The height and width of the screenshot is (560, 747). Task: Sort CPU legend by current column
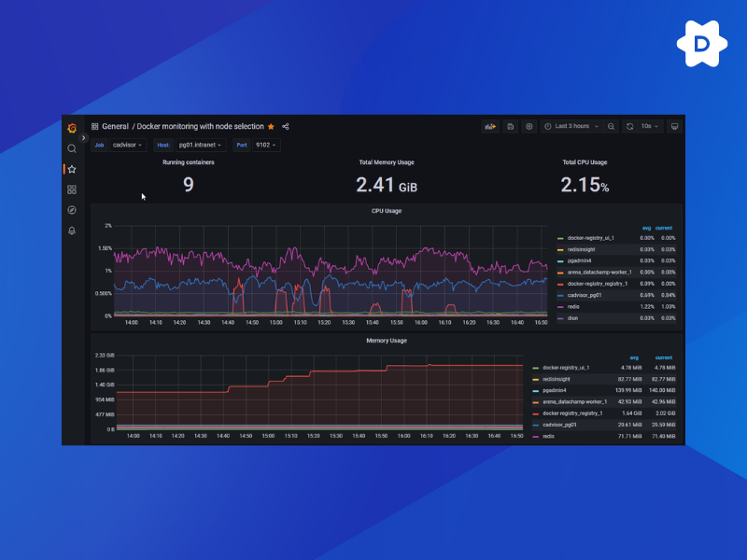click(x=664, y=228)
